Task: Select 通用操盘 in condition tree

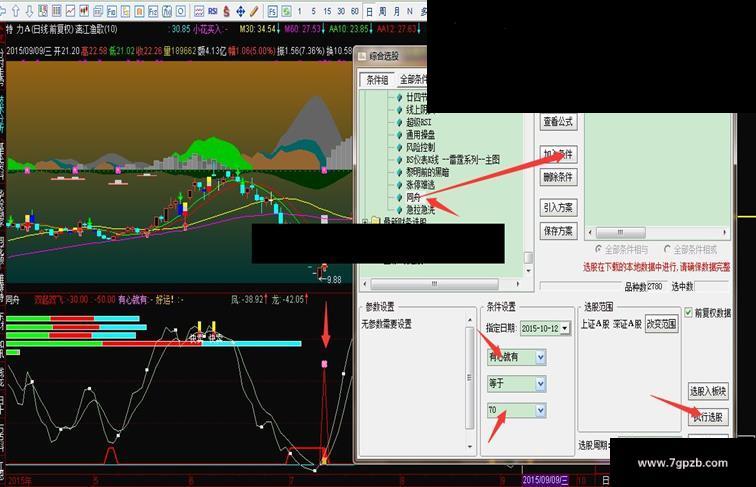Action: click(420, 135)
